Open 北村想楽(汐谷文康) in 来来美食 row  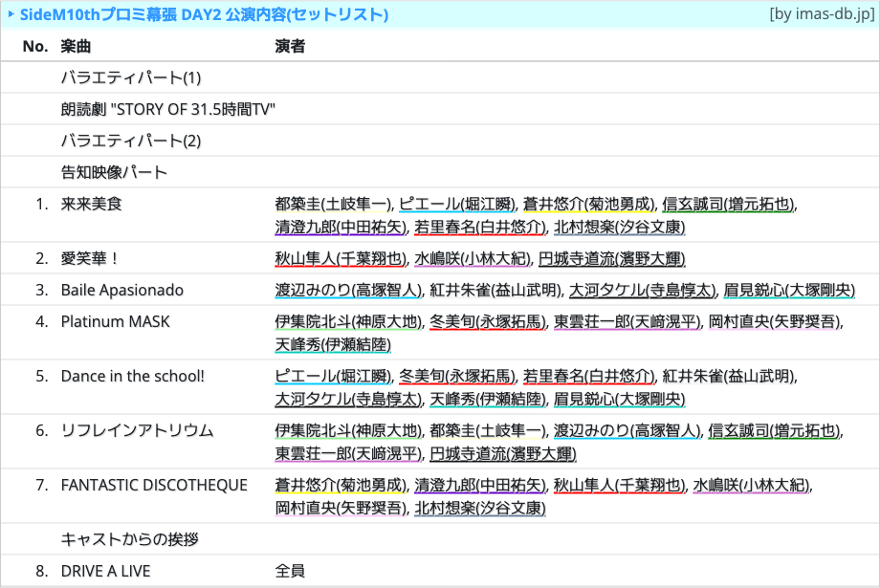pos(620,227)
